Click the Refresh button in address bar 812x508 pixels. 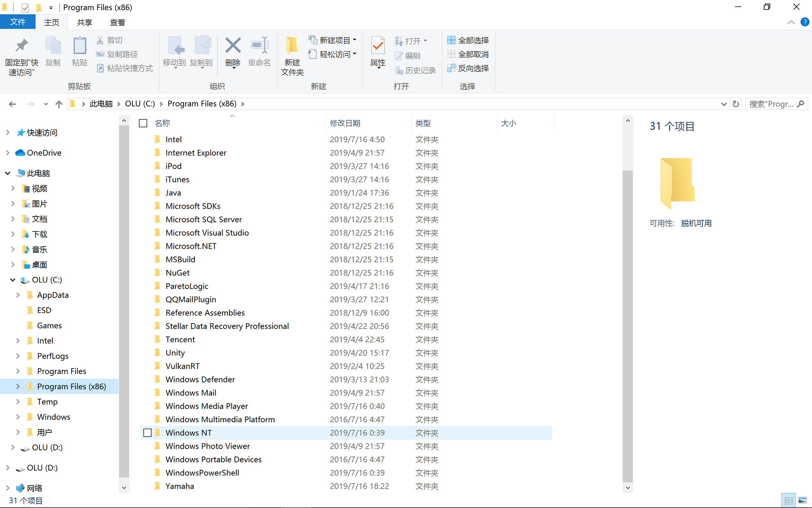[736, 104]
